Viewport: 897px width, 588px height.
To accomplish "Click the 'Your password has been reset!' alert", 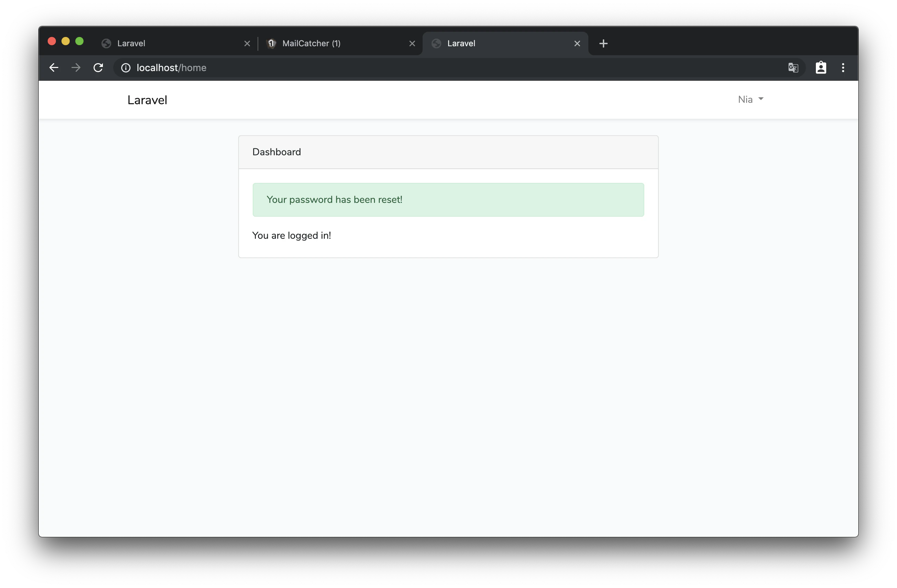I will 448,200.
